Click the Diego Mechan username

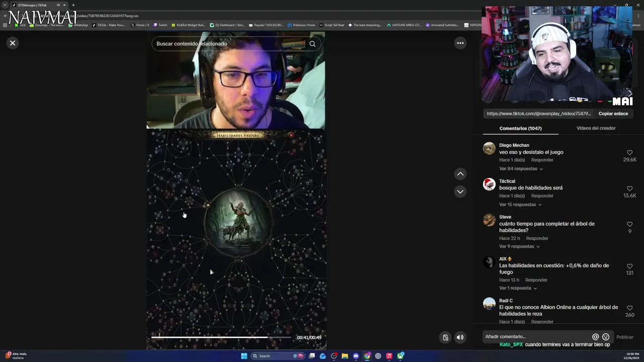[514, 145]
